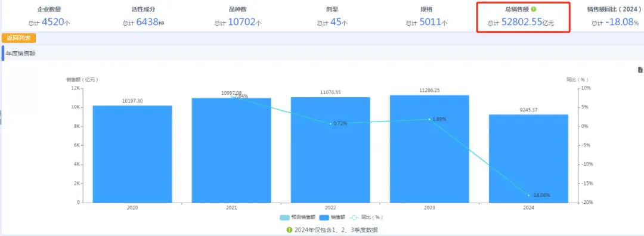The image size is (644, 236).
Task: Click the 品种数 total 10702 value
Action: (x=241, y=22)
